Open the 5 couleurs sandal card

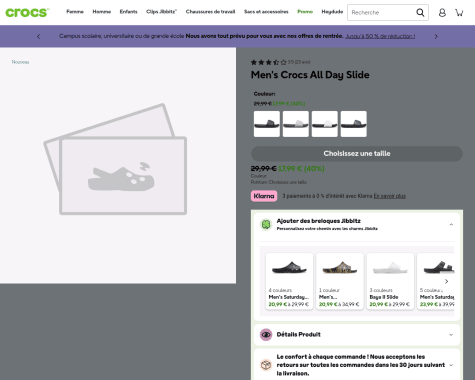[x=436, y=281]
